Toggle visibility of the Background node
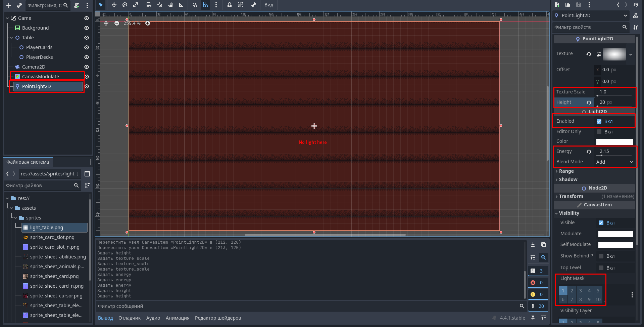The image size is (644, 327). (x=87, y=28)
